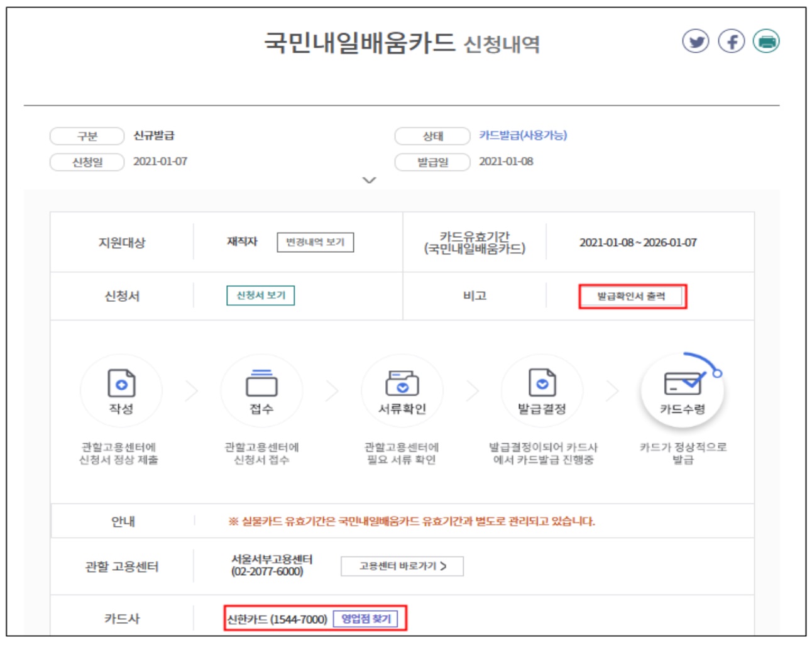Select the 재직자 text
This screenshot has height=645, width=812.
click(x=242, y=241)
